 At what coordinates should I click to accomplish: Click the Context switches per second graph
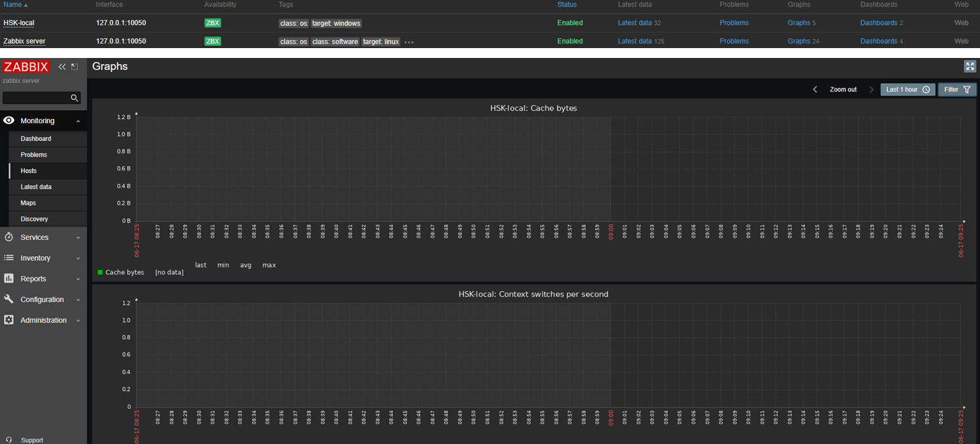[549, 355]
